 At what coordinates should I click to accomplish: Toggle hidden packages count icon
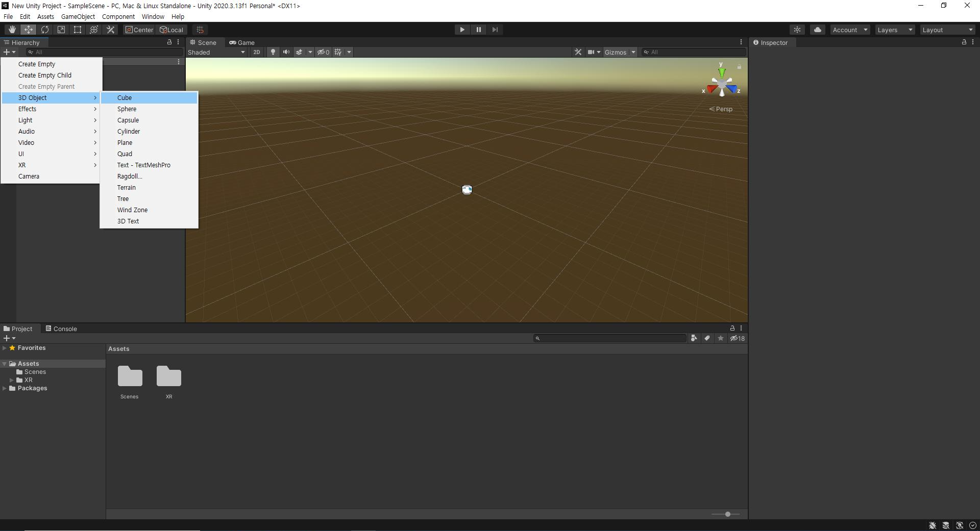[x=737, y=338]
